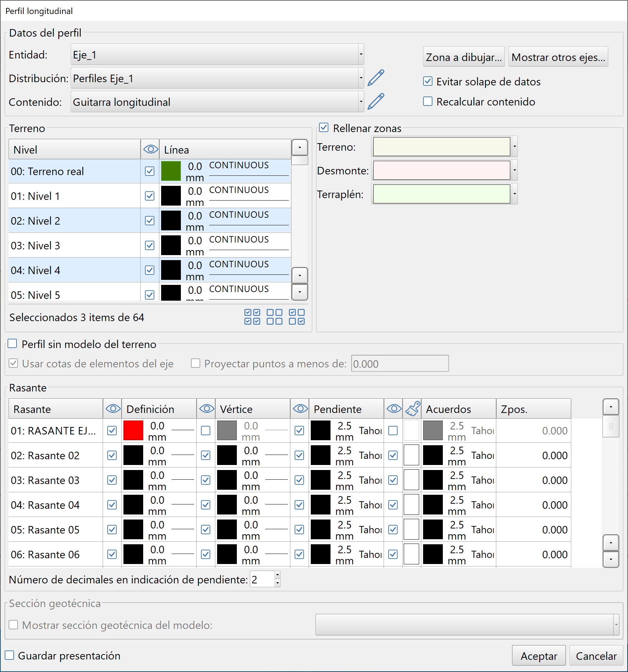The height and width of the screenshot is (672, 628).
Task: Click the select-all checkboxes icon under Terreno
Action: coord(252,317)
